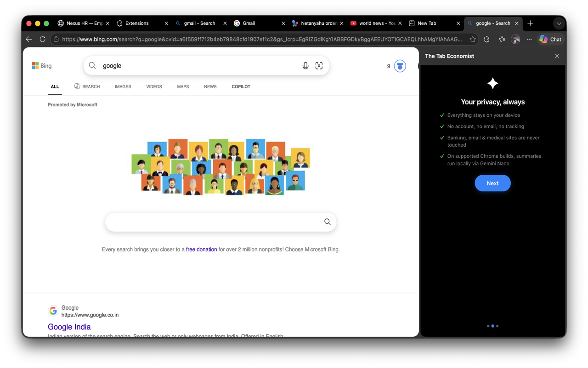Click the first onboarding page dot
The image size is (588, 368).
coord(488,326)
